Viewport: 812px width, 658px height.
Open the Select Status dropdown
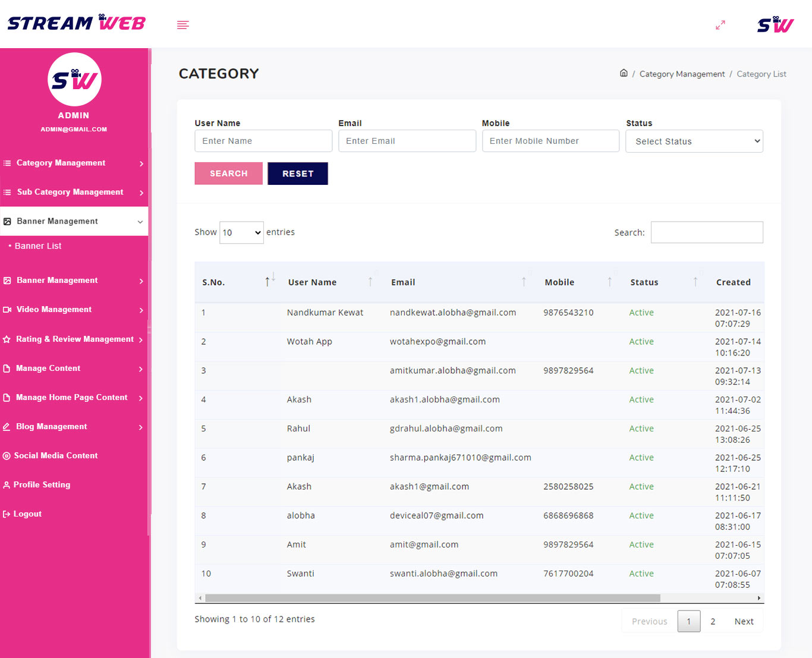pyautogui.click(x=694, y=141)
